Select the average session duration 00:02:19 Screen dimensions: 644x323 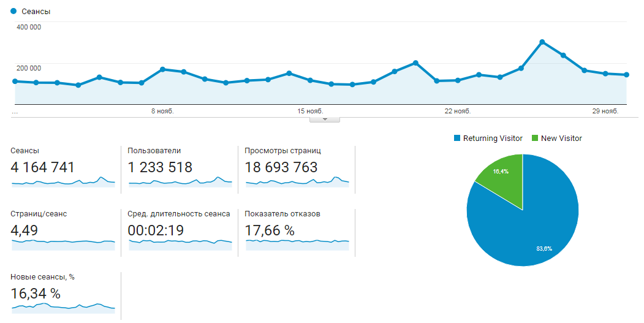coord(156,230)
